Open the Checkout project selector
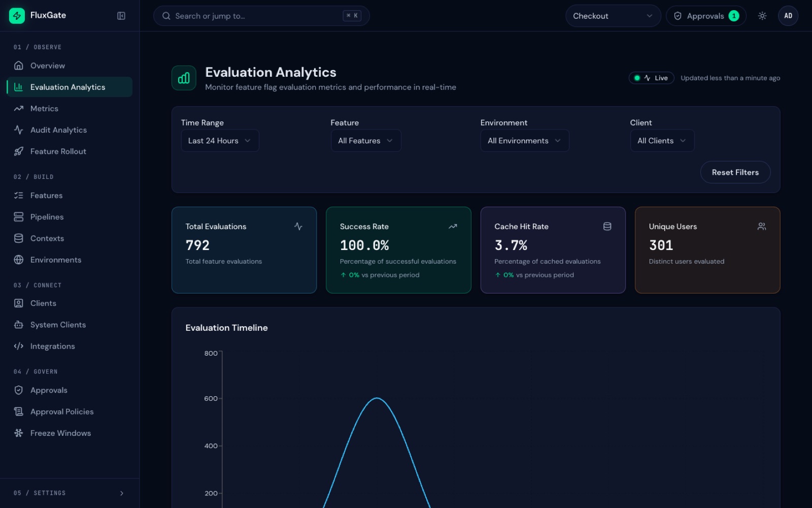The image size is (812, 508). (613, 16)
